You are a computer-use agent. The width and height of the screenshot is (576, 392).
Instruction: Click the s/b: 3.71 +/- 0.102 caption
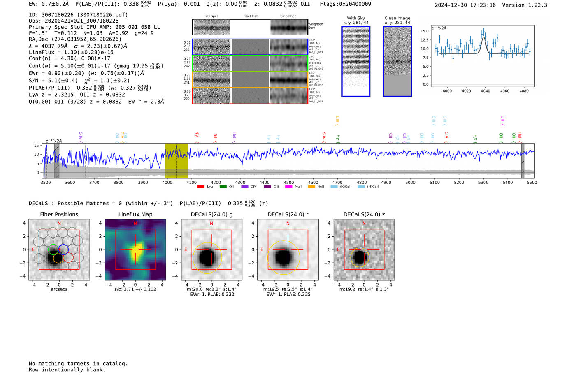click(x=135, y=289)
